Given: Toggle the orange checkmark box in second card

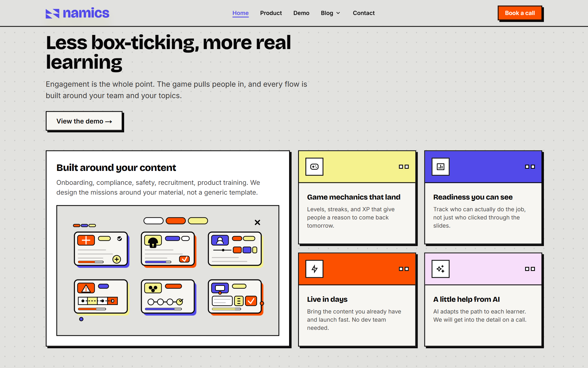Looking at the screenshot, I should pyautogui.click(x=184, y=259).
